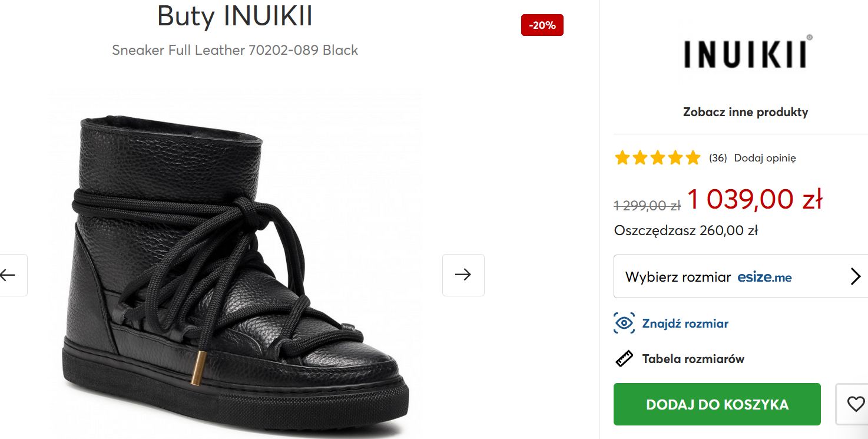868x439 pixels.
Task: Click the eye scanner icon beside Znajdź rozmiar
Action: tap(623, 323)
